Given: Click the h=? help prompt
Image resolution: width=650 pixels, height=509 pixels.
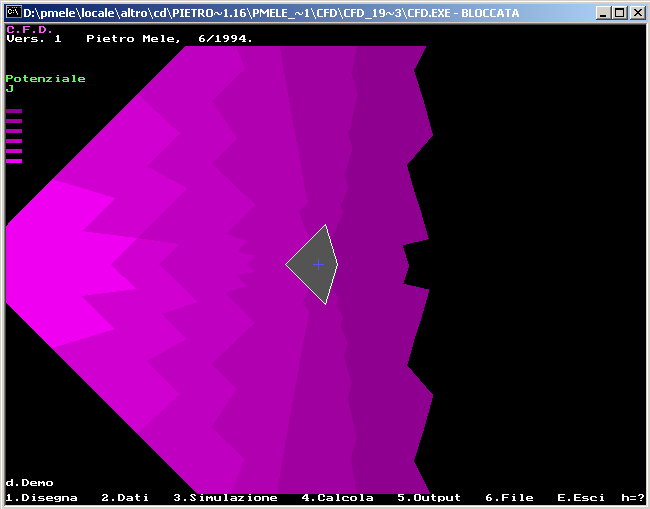Looking at the screenshot, I should tap(633, 497).
